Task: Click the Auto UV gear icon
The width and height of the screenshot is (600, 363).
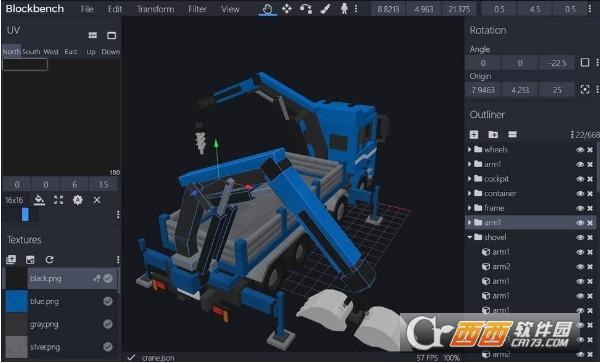Action: click(78, 200)
